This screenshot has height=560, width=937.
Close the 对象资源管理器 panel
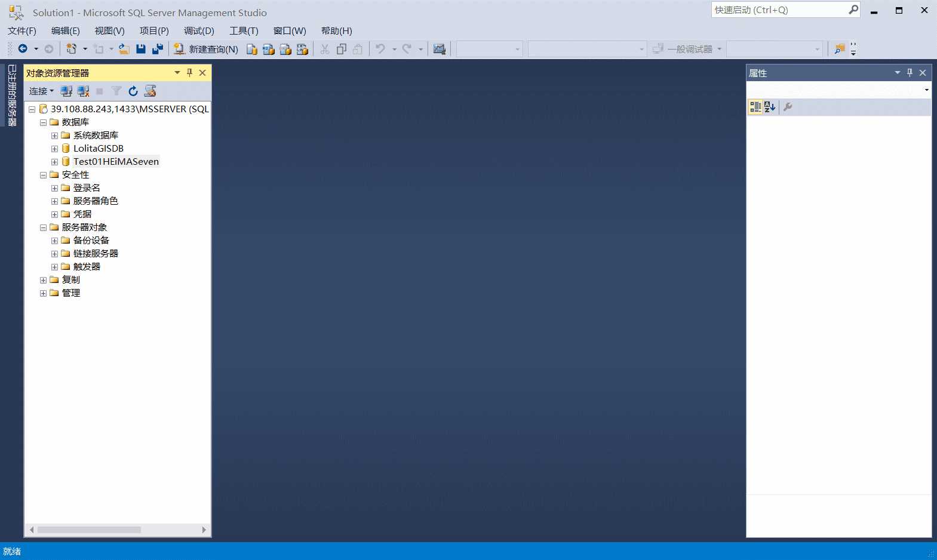pyautogui.click(x=202, y=73)
